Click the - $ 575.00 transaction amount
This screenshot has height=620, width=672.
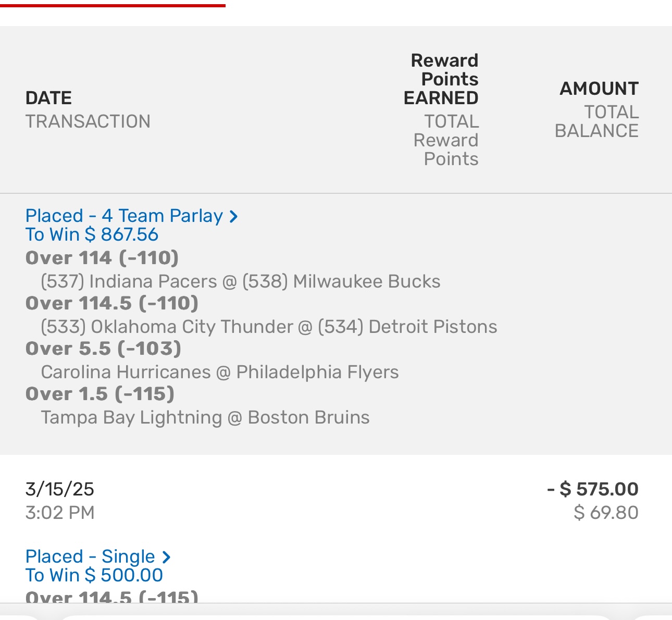coord(593,489)
